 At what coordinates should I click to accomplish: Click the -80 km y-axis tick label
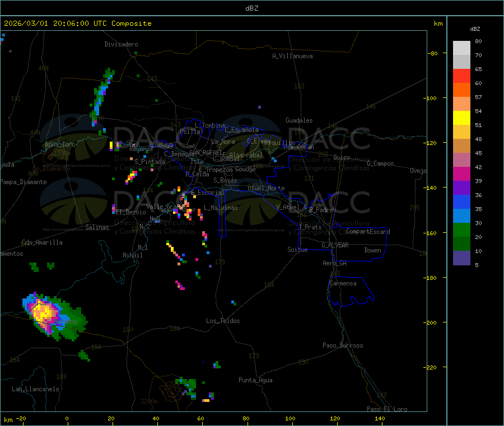[x=432, y=53]
